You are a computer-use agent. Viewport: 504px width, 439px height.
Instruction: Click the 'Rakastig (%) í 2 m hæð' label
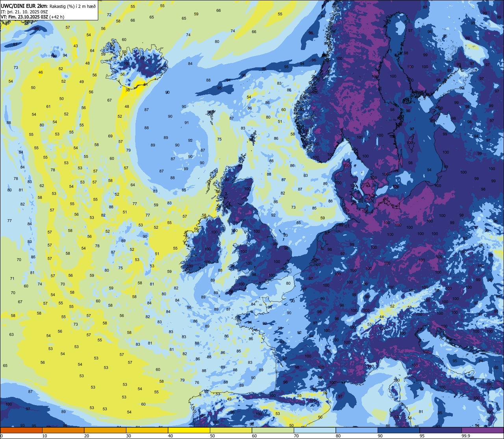[x=72, y=6]
